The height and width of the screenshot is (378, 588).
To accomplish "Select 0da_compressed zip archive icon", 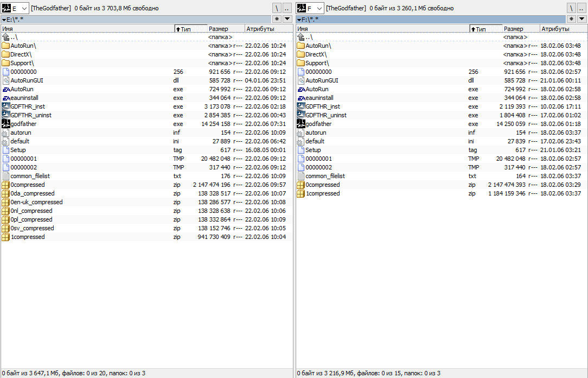I will point(5,193).
